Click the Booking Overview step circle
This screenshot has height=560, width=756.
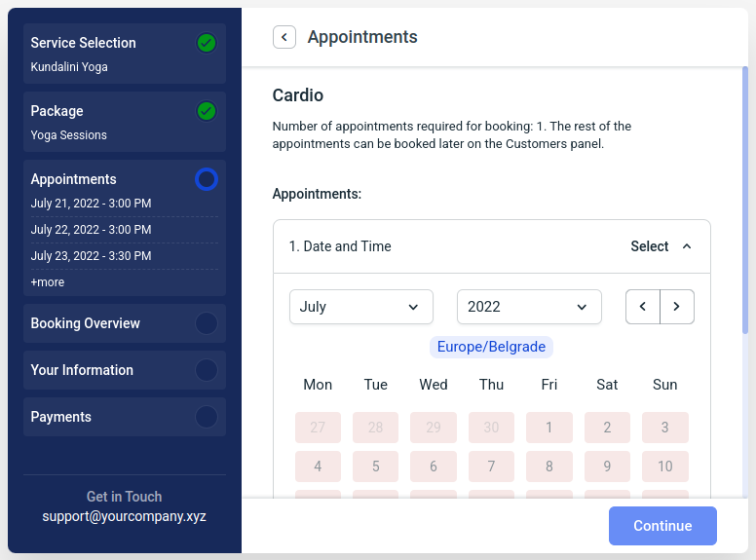[207, 323]
